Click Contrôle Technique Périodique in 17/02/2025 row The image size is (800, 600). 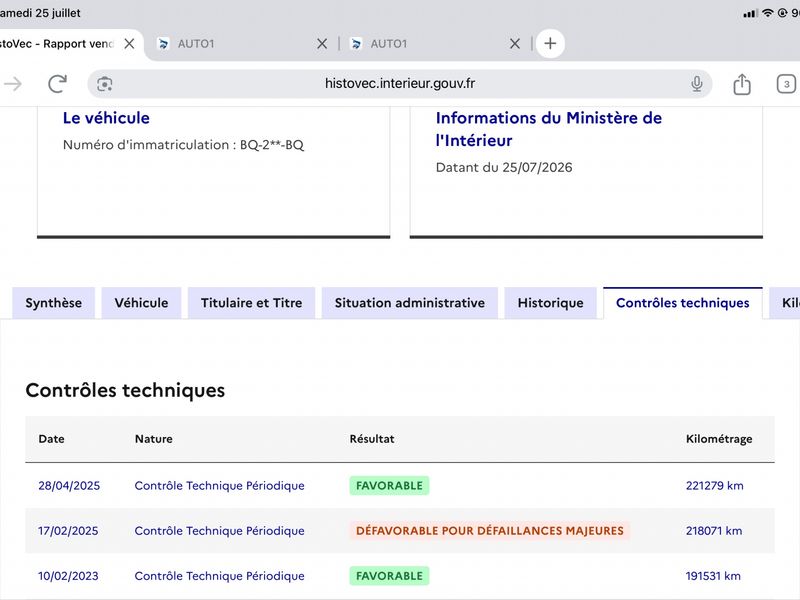pyautogui.click(x=219, y=531)
